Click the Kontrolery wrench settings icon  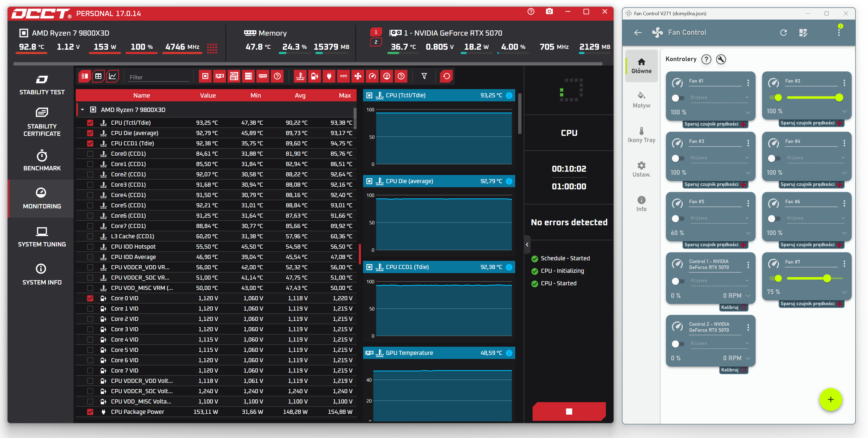click(721, 59)
